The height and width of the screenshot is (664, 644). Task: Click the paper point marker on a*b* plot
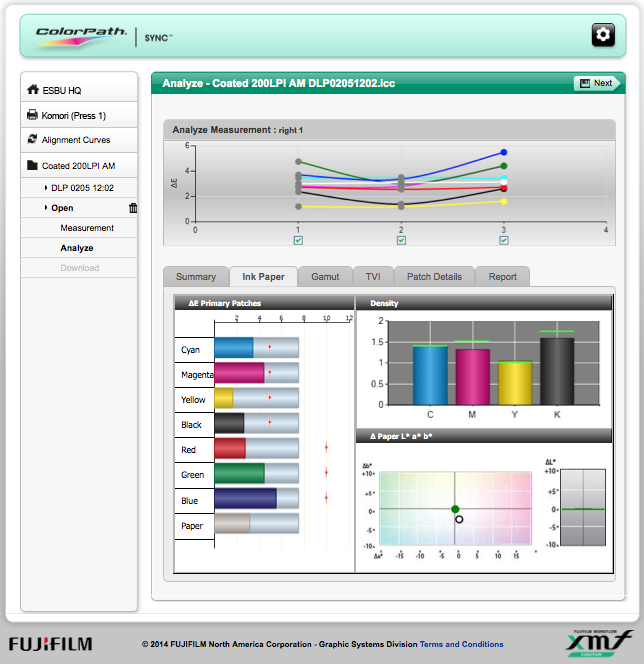[x=459, y=519]
